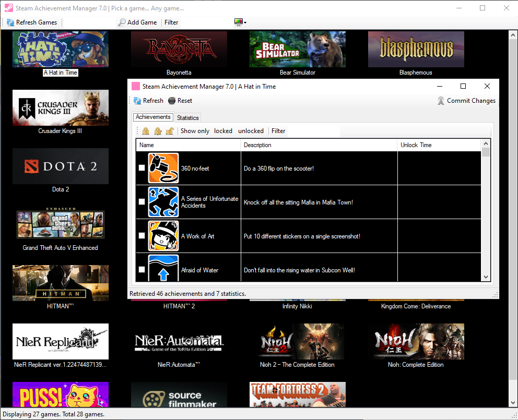
Task: Click the Steam Achievement Manager main title icon
Action: [x=8, y=8]
